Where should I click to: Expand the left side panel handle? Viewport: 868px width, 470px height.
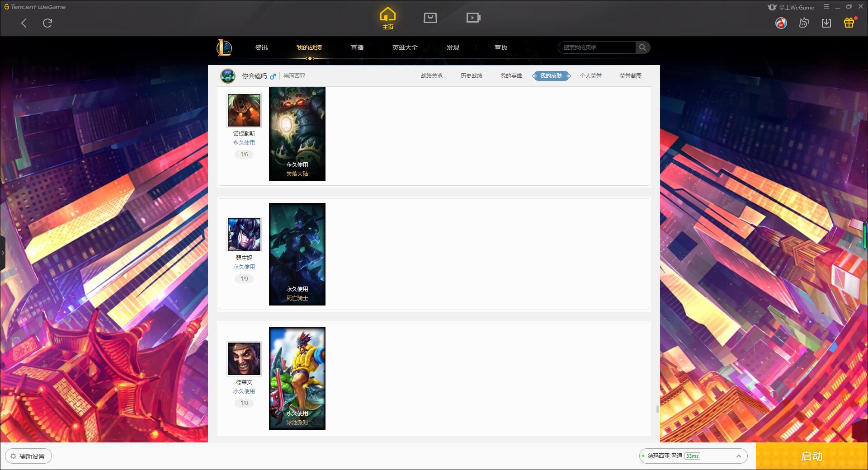(3, 253)
